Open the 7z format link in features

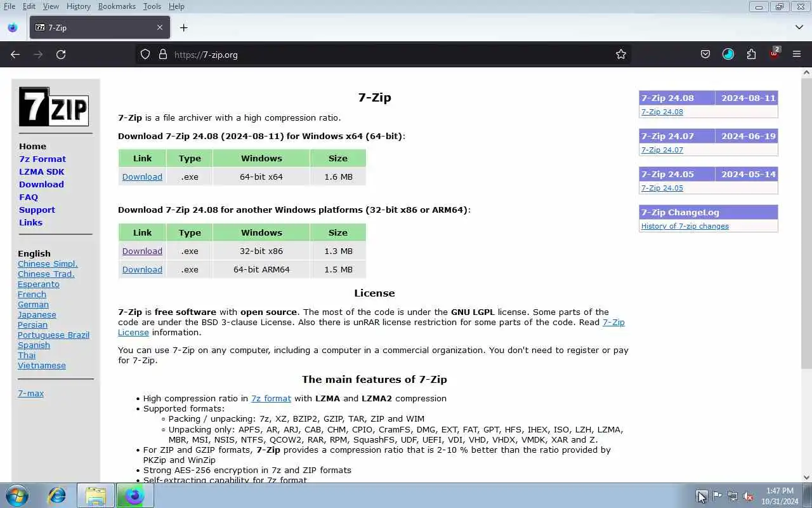click(x=271, y=398)
